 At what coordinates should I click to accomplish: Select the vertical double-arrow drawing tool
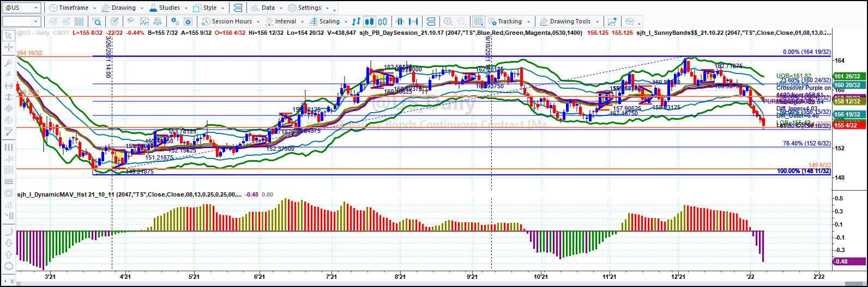(8, 97)
